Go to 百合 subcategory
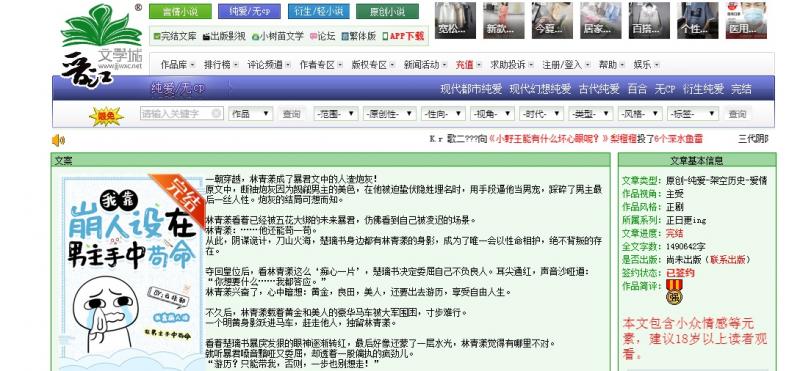Viewport: 800px width, 371px height. tap(637, 89)
